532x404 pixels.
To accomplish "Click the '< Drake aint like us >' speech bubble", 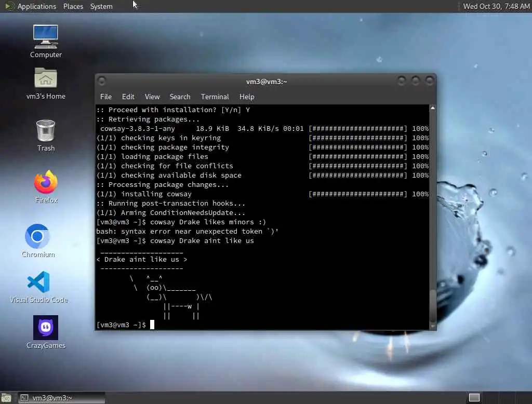I will 142,260.
